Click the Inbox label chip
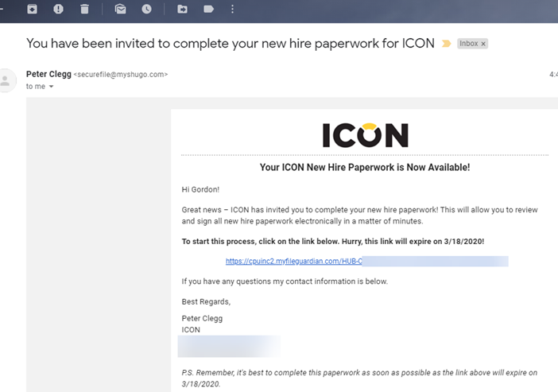558x392 pixels. (469, 44)
